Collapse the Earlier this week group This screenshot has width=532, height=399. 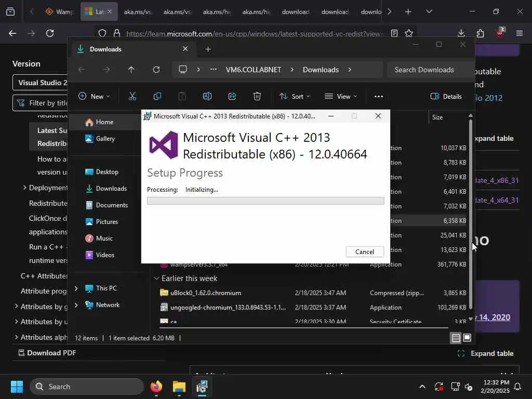[156, 278]
